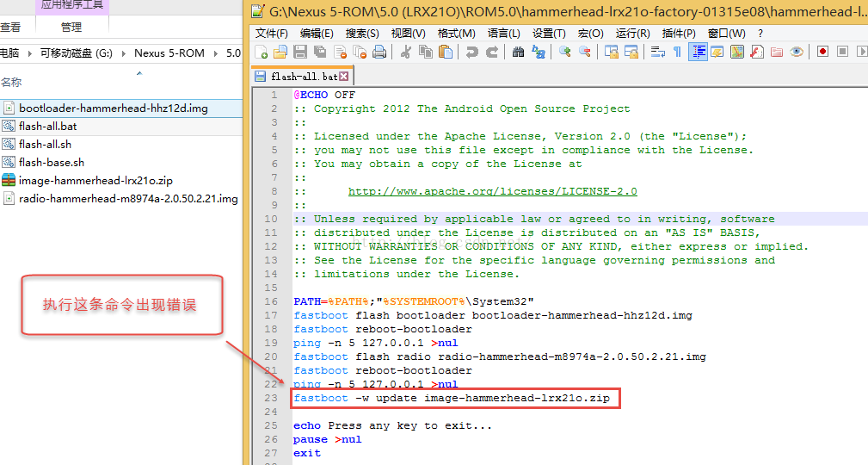Viewport: 868px width, 465px height.
Task: Go to Nexus 5-ROM in breadcrumb
Action: click(x=169, y=53)
